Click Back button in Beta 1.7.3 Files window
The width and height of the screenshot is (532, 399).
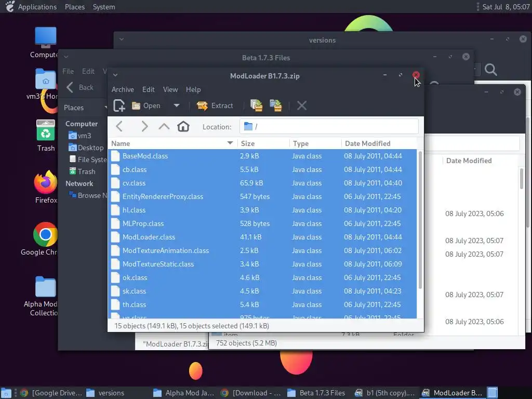pyautogui.click(x=80, y=87)
